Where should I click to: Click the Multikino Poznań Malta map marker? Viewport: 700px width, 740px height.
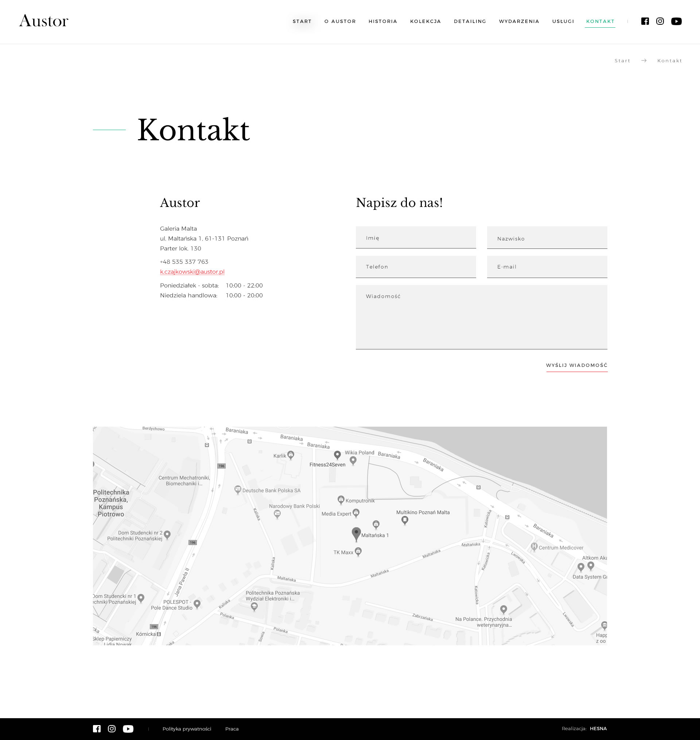pos(404,520)
